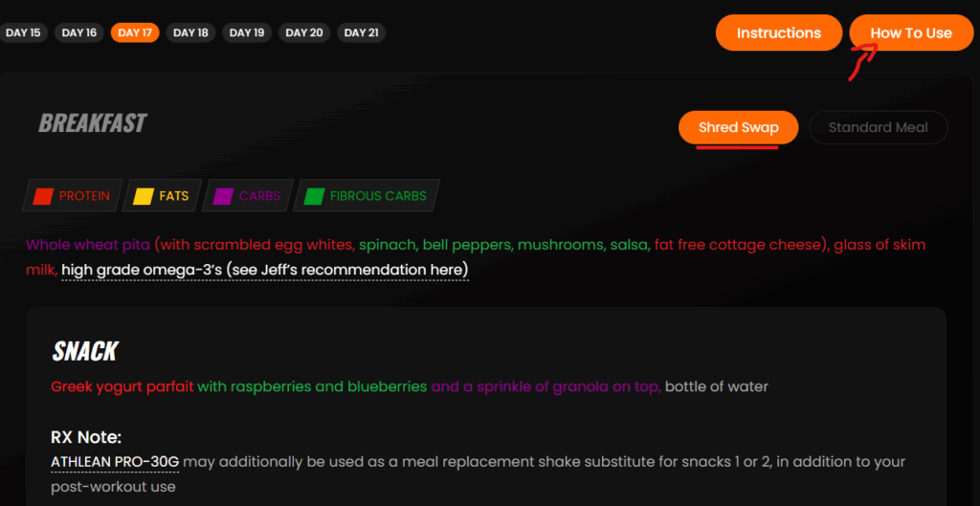Click the RX Note label
The image size is (980, 506).
point(86,436)
